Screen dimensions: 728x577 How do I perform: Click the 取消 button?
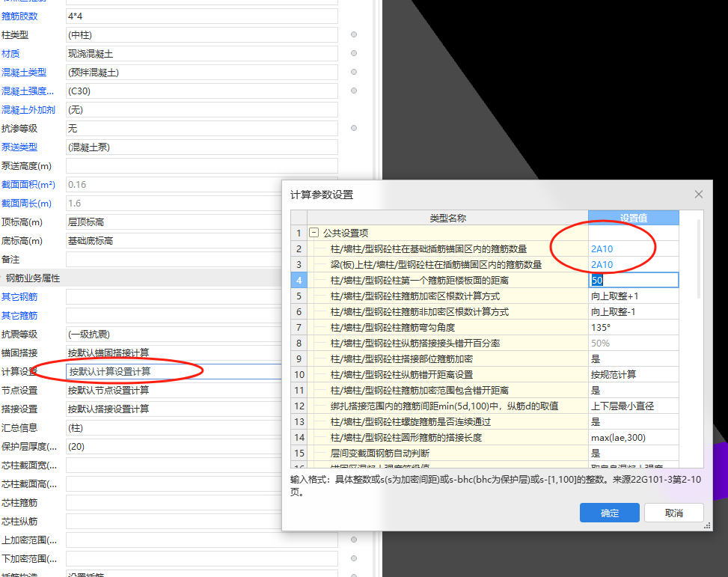point(673,513)
